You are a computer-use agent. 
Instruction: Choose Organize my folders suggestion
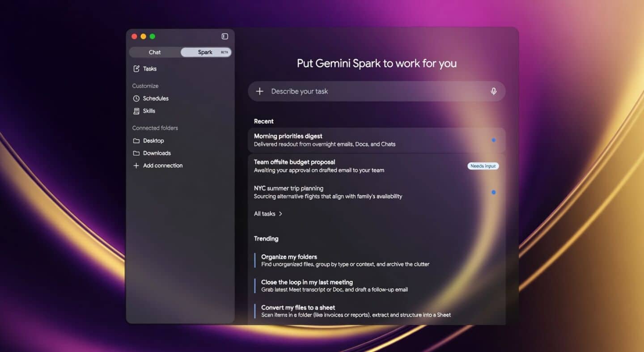pyautogui.click(x=345, y=260)
